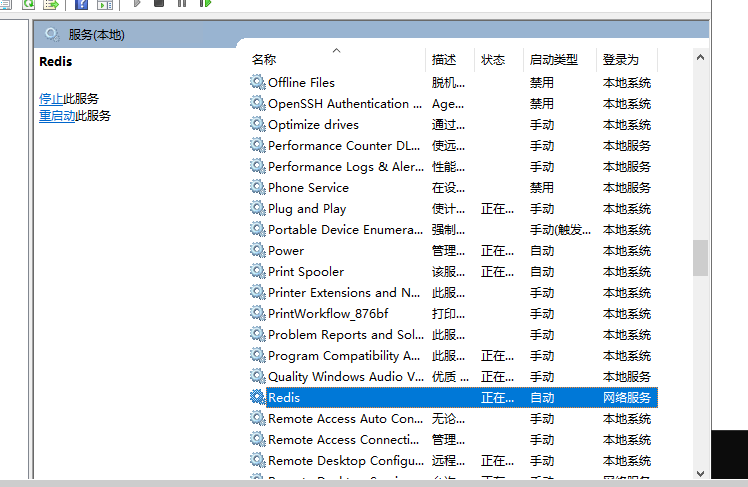The width and height of the screenshot is (748, 487).
Task: Click the gear icon of Remote Desktop Configu...
Action: [258, 460]
